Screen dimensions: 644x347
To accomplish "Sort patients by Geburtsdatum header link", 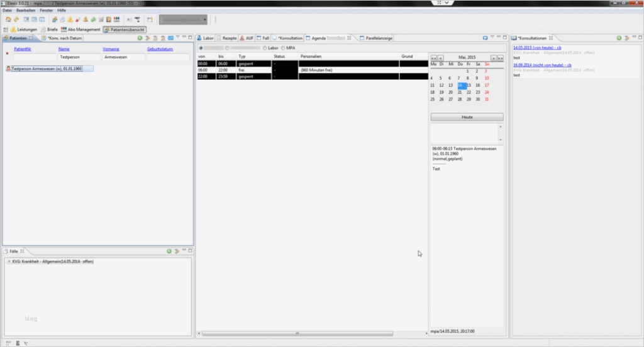I will coord(160,49).
